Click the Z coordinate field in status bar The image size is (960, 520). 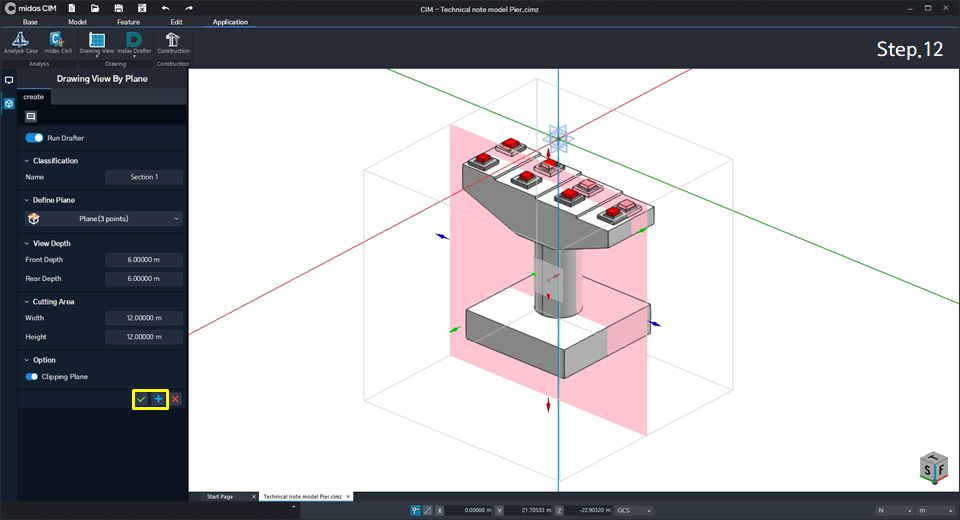pos(588,510)
